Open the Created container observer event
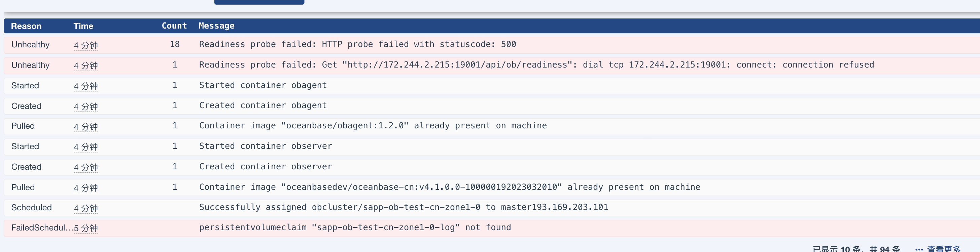This screenshot has height=252, width=980. click(x=492, y=167)
